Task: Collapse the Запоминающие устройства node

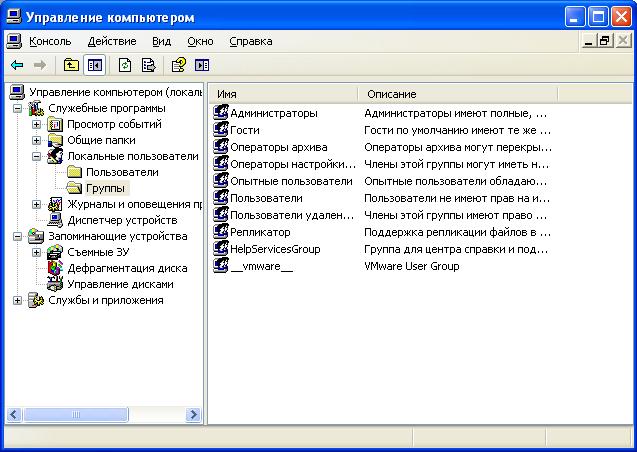Action: click(17, 236)
